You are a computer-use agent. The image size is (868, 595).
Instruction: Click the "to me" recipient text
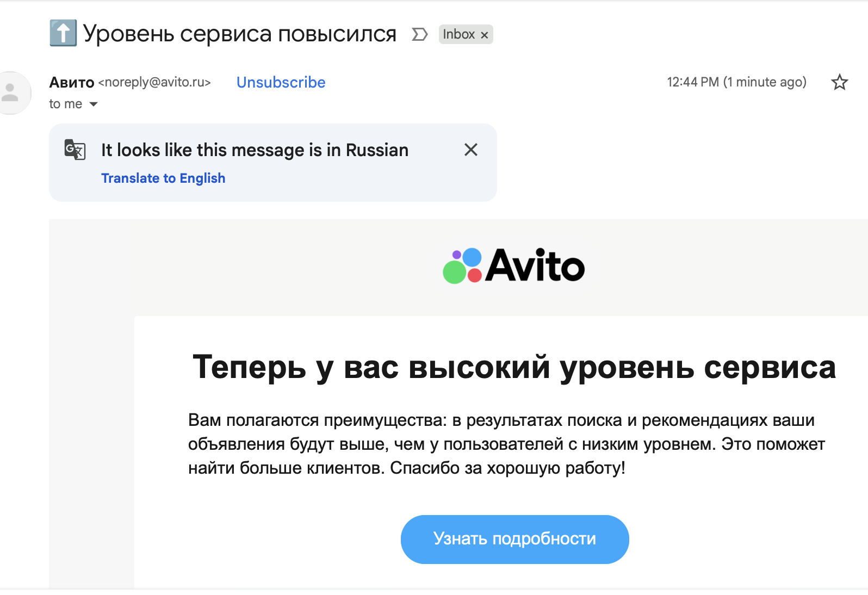click(x=65, y=104)
